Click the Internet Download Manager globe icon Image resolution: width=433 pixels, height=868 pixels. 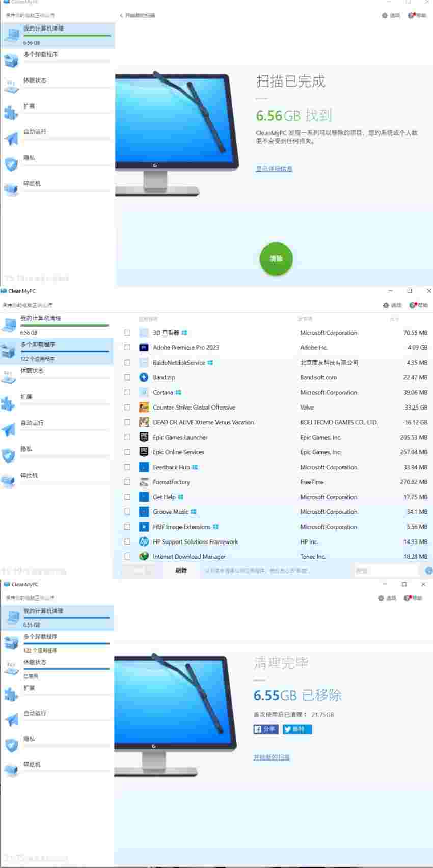144,557
